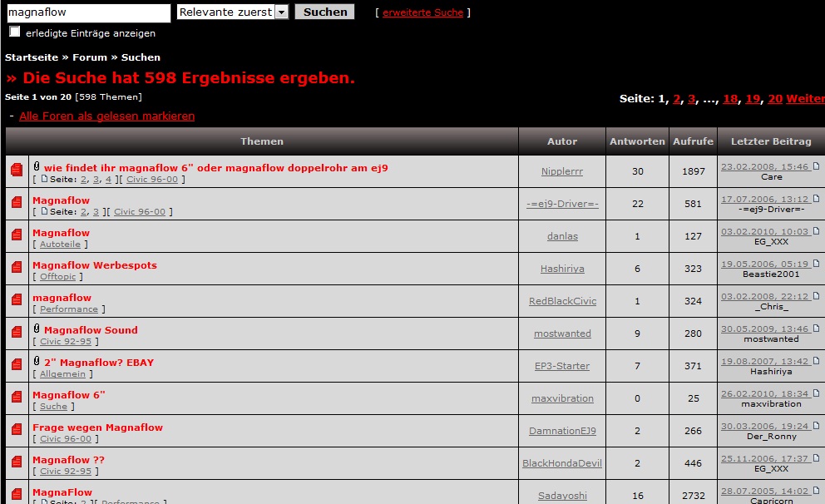Open the 'erweiterte Suche' link
The width and height of the screenshot is (825, 504).
click(422, 12)
